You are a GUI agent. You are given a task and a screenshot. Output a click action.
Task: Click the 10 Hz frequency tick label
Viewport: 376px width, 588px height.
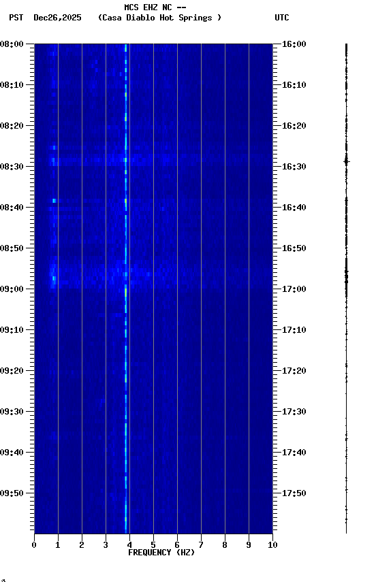[272, 545]
